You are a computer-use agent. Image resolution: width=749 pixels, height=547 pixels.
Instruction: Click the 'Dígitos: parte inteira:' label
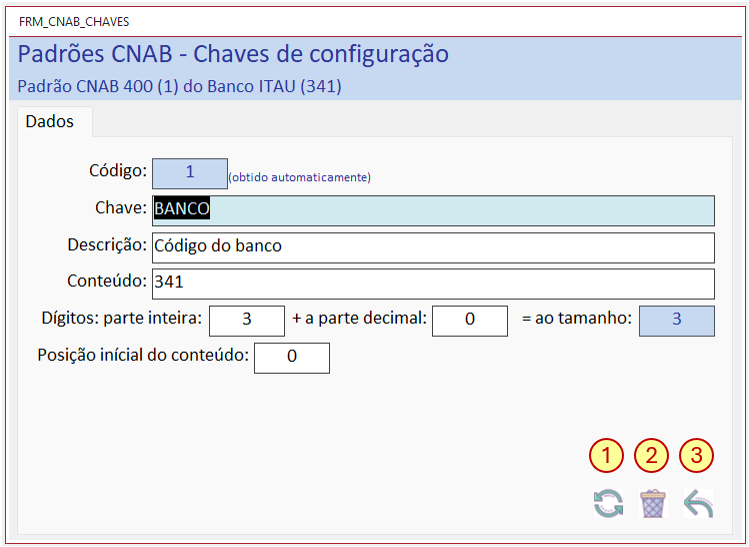point(122,318)
